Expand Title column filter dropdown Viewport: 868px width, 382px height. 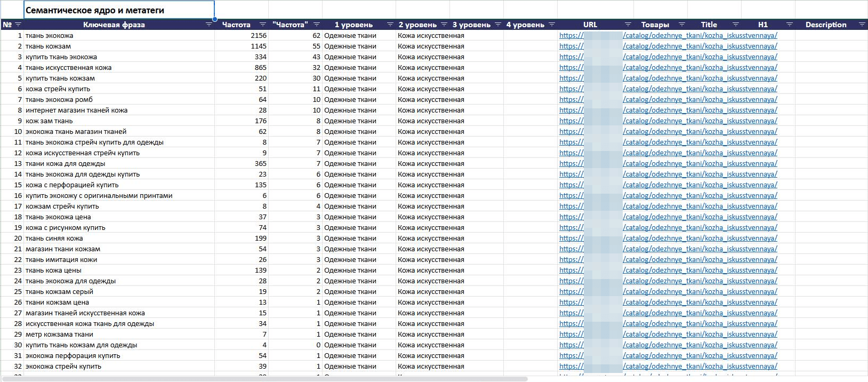click(x=735, y=25)
